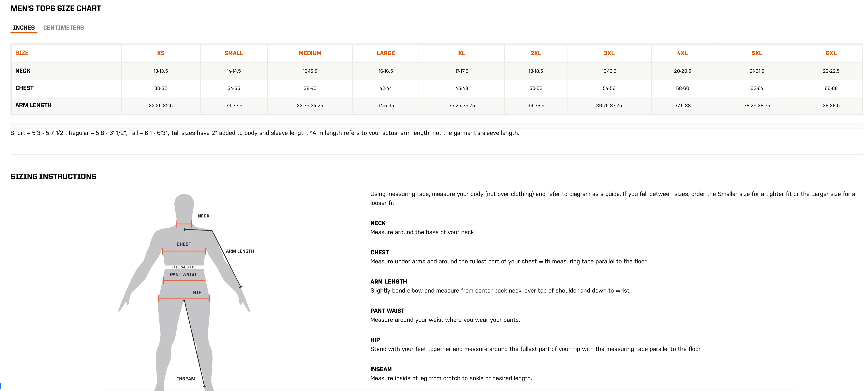Click the NECK label on body diagram
868x391 pixels.
click(x=203, y=216)
